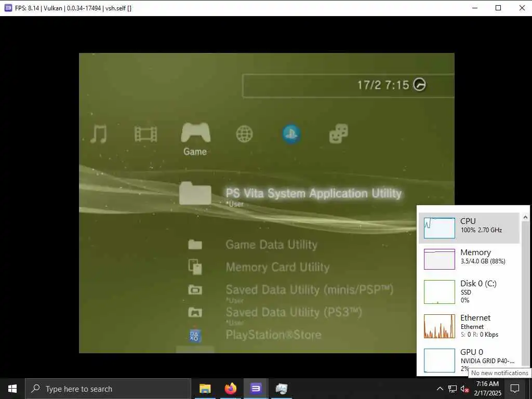Click the S: 0 R: 0 Kbps value
Image resolution: width=532 pixels, height=399 pixels.
[480, 335]
